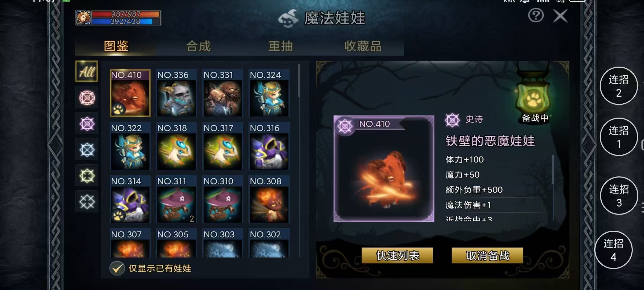Click the 取消备战 button

487,255
